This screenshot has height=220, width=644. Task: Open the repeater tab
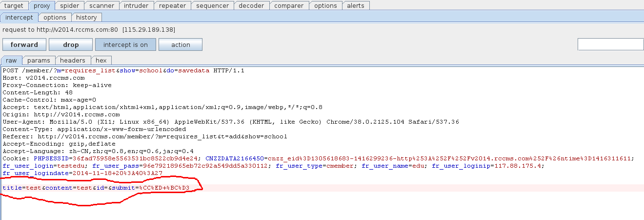point(172,6)
